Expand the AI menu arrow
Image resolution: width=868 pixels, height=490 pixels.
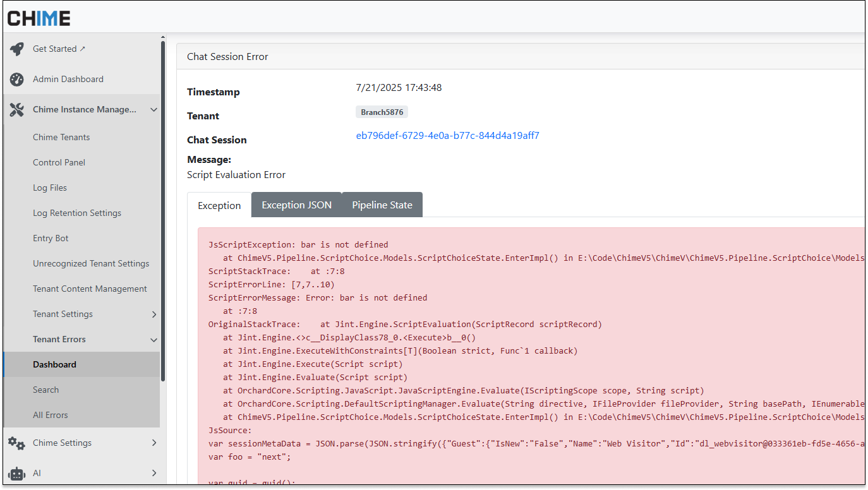pos(154,473)
